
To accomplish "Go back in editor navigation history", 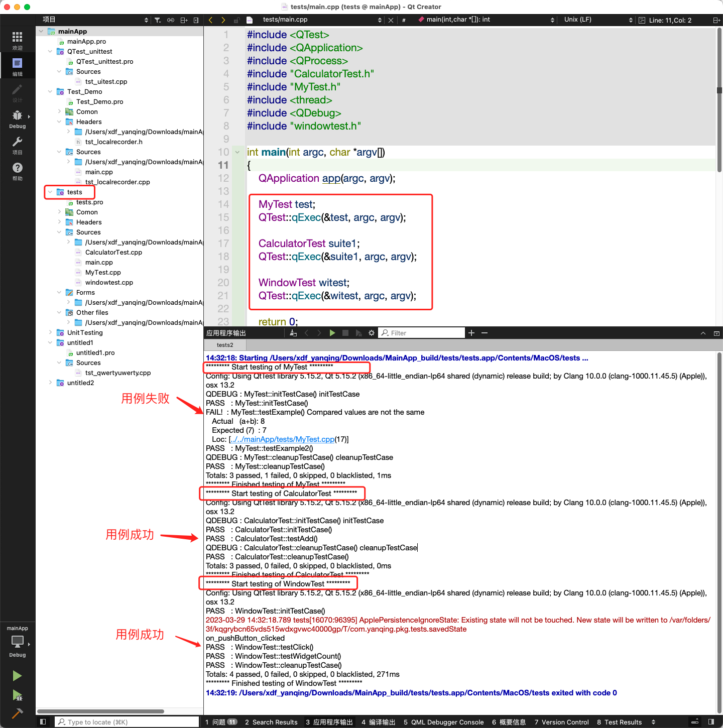I will click(x=210, y=20).
